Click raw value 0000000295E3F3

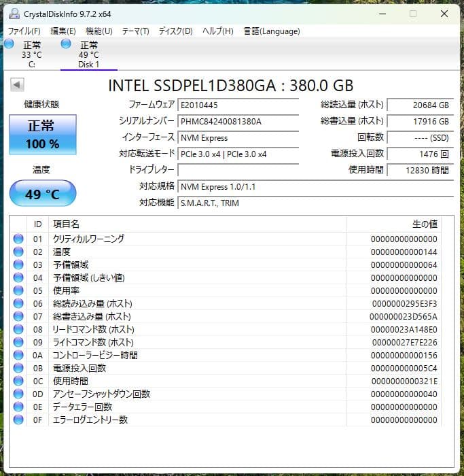pyautogui.click(x=405, y=303)
